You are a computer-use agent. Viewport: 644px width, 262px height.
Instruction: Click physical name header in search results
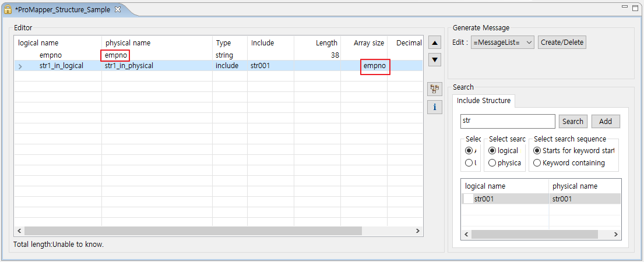pyautogui.click(x=575, y=186)
